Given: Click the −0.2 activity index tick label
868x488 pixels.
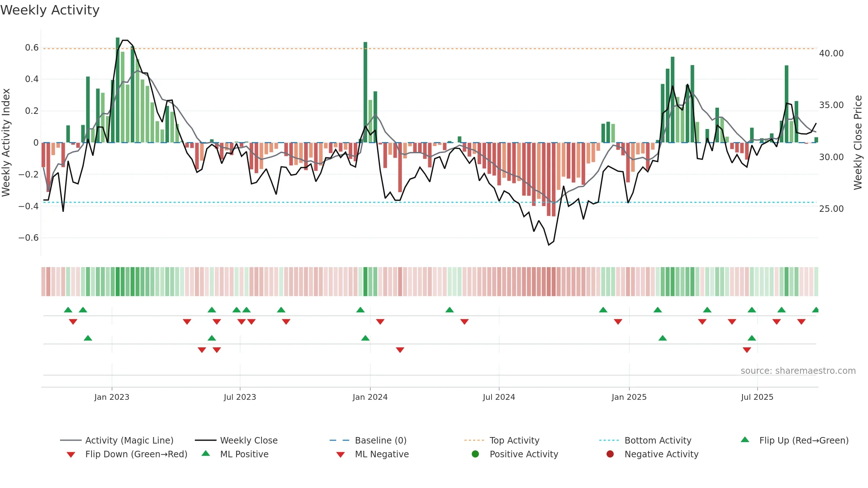Looking at the screenshot, I should [x=29, y=175].
